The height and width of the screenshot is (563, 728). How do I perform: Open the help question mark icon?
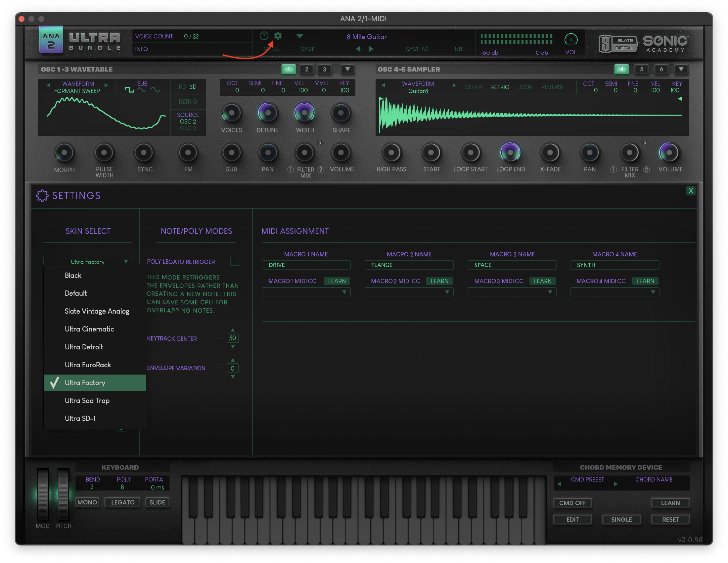coord(264,36)
